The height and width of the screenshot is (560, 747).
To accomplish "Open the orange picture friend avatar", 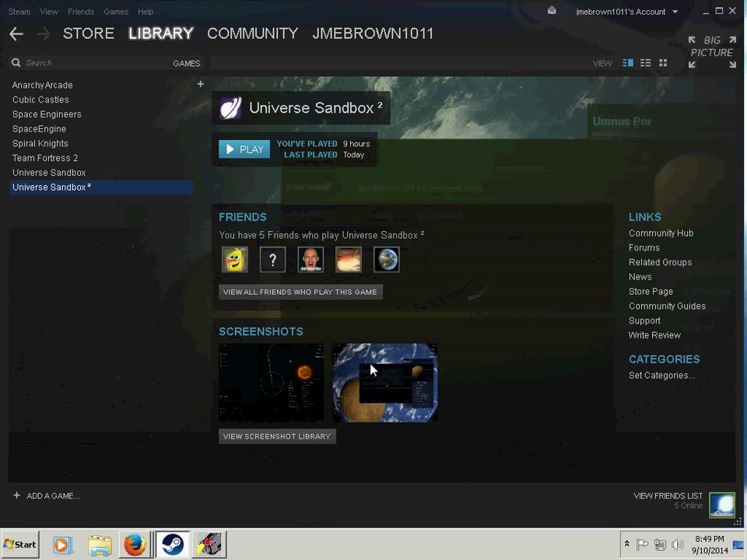I will 349,260.
